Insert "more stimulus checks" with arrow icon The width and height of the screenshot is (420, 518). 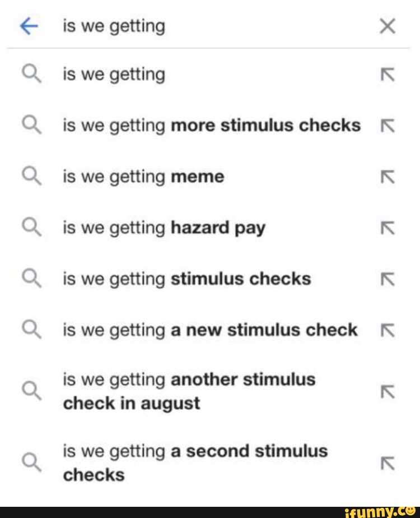(x=387, y=126)
